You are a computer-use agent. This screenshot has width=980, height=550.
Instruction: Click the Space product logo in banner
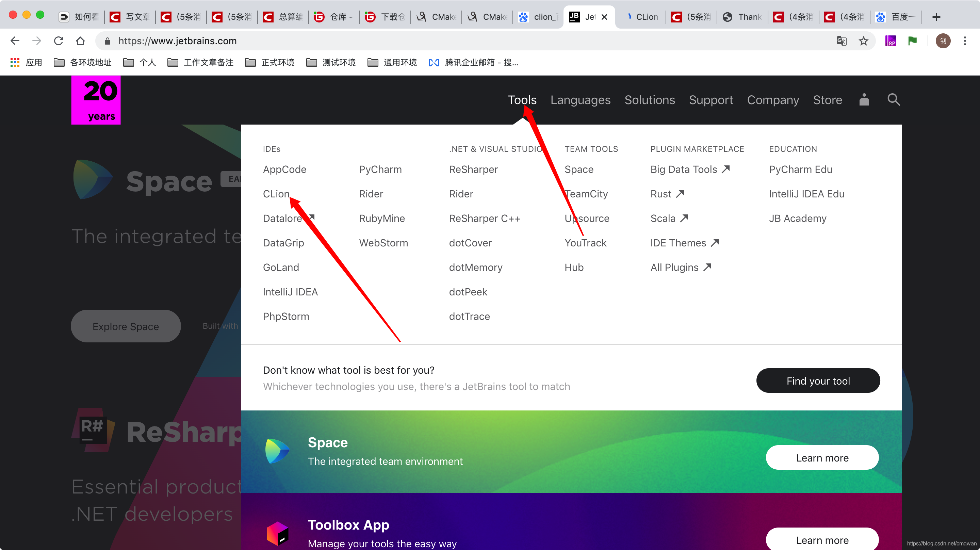click(278, 451)
